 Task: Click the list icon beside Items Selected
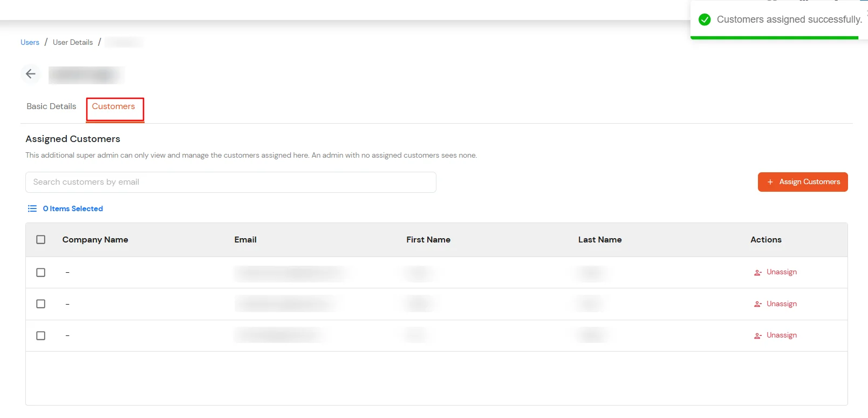(32, 208)
